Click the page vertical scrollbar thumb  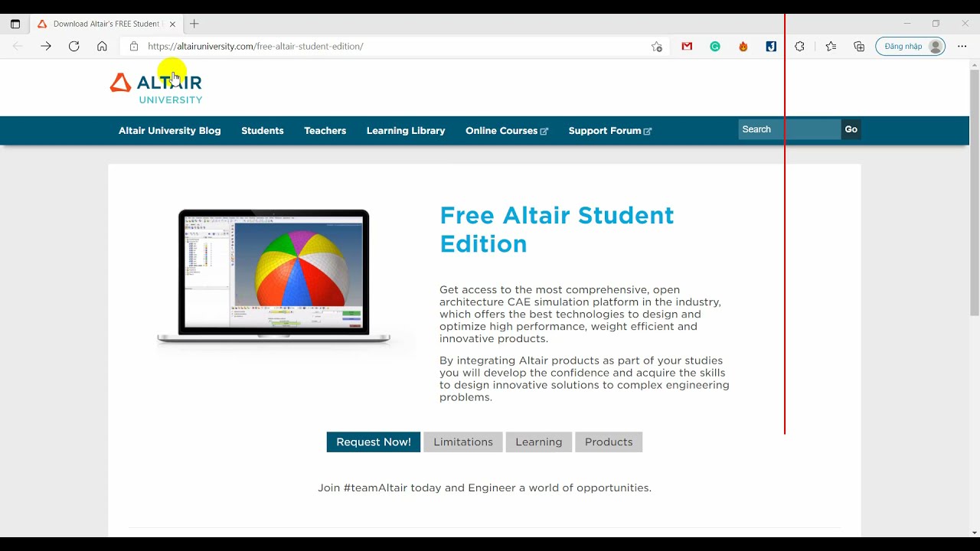975,192
